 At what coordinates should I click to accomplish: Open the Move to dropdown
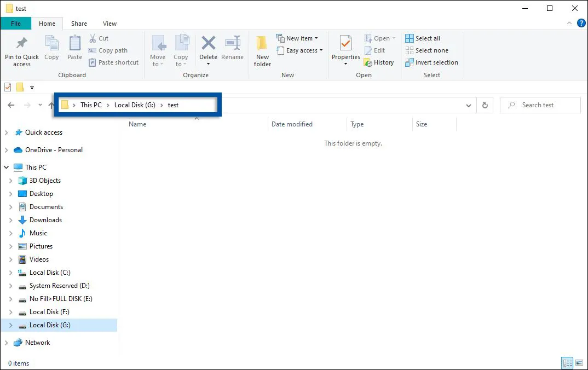coord(158,49)
